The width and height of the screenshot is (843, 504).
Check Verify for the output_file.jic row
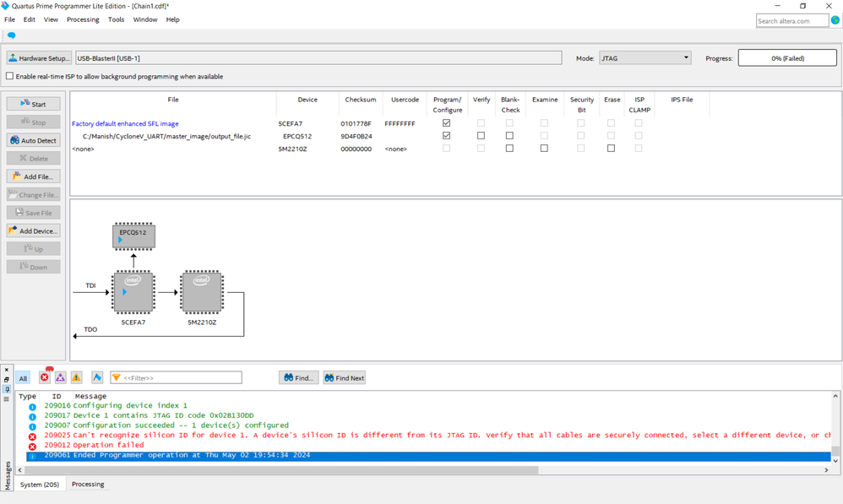(x=481, y=136)
